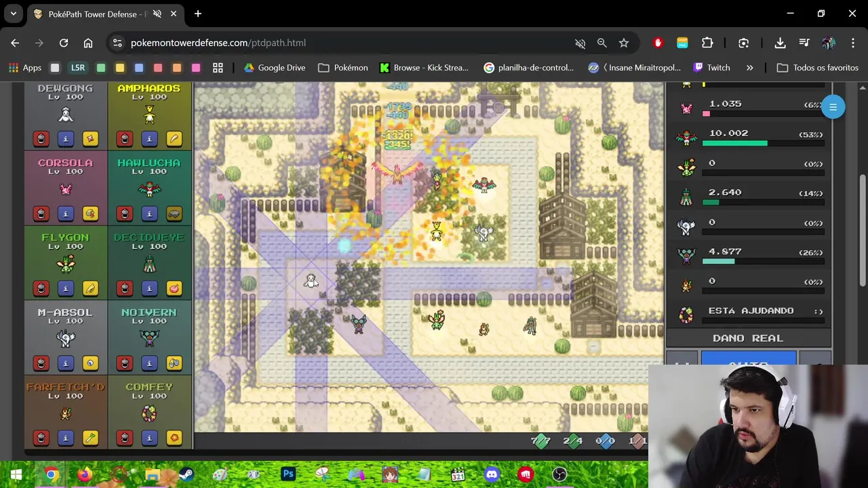868x488 pixels.
Task: Toggle the blue Auto button
Action: pos(748,359)
